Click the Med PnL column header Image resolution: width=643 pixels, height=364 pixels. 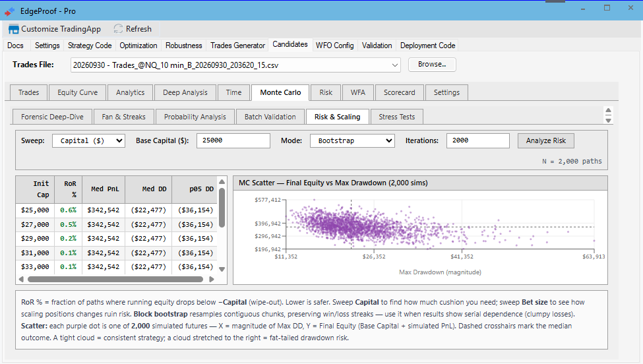(x=105, y=189)
